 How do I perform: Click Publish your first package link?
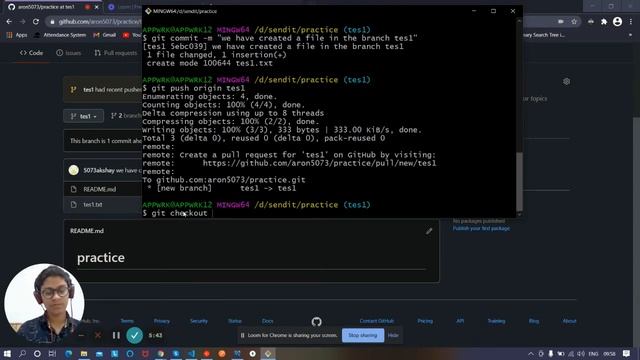click(481, 229)
